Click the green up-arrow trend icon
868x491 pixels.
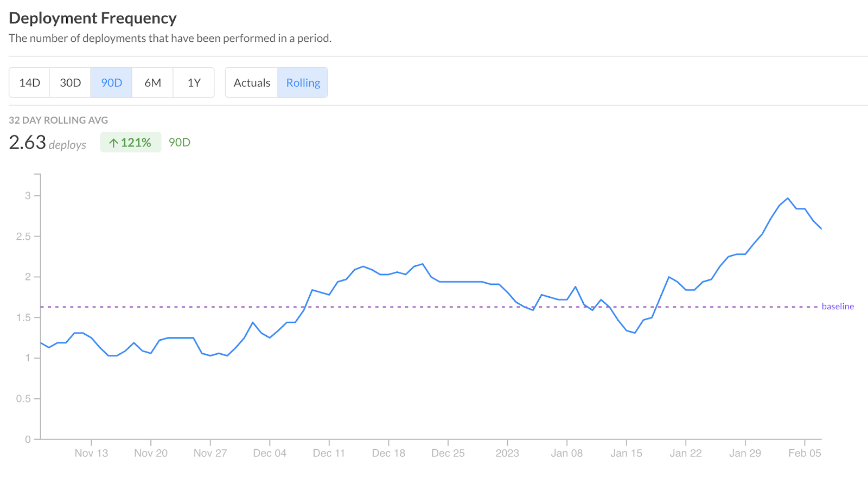pyautogui.click(x=113, y=143)
